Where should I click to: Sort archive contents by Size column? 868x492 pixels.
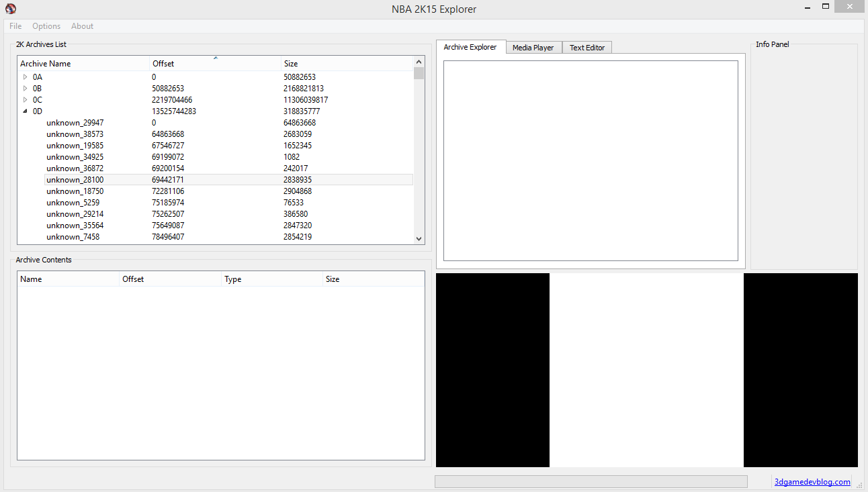click(374, 279)
